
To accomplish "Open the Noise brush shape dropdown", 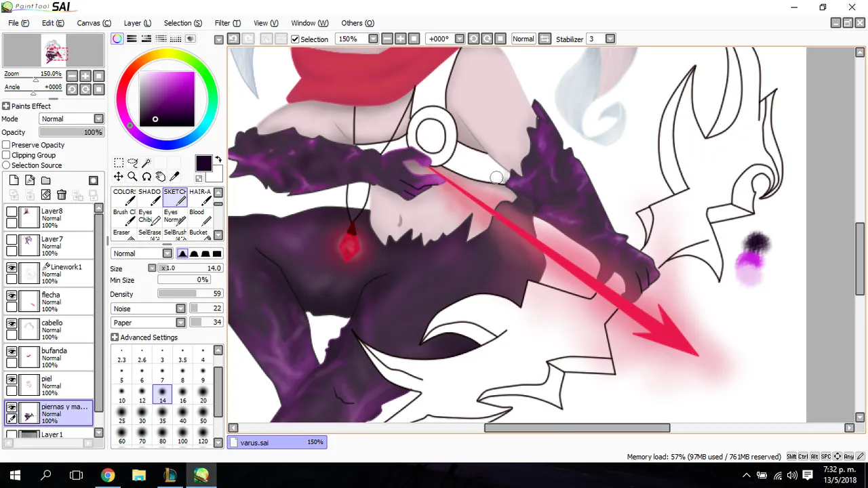I will click(x=149, y=308).
